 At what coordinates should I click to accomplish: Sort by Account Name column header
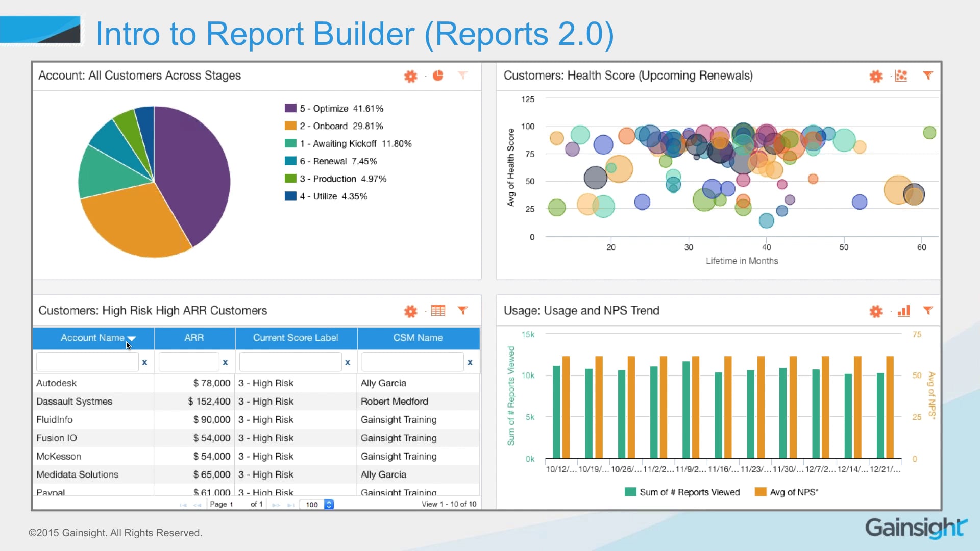pyautogui.click(x=93, y=338)
